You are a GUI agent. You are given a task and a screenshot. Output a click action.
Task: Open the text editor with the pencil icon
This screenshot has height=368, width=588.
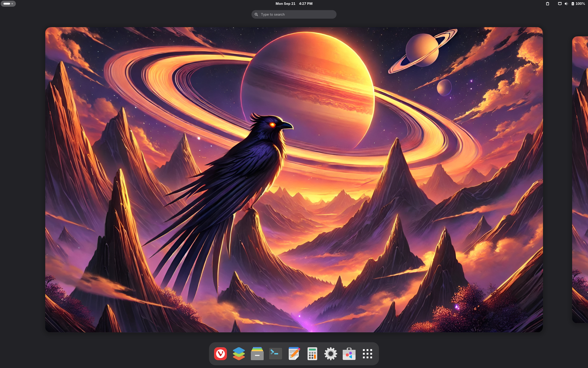click(x=294, y=354)
